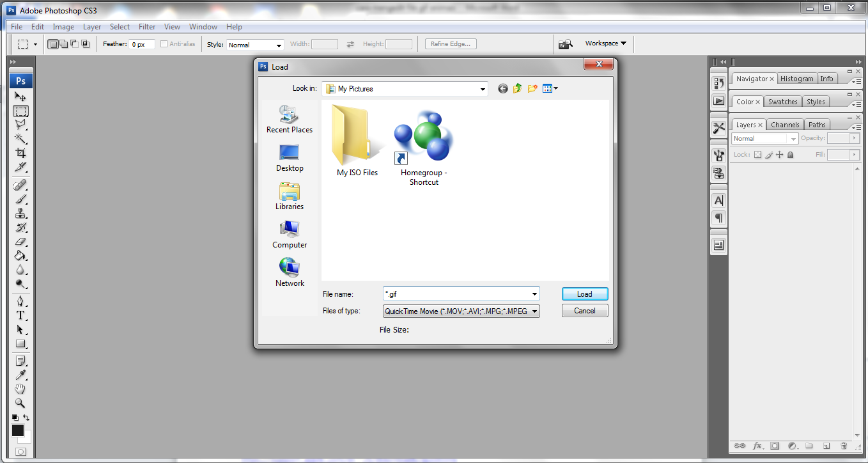Toggle Lock position
The height and width of the screenshot is (463, 868).
tap(780, 155)
